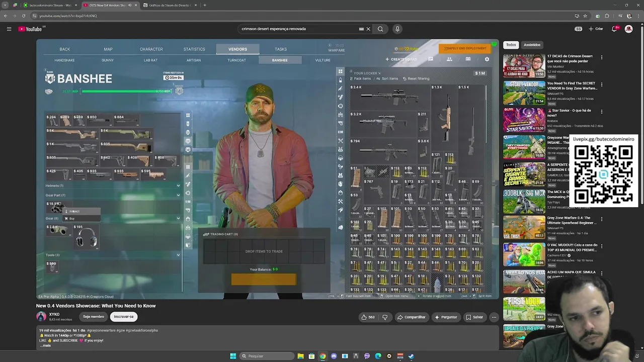Image resolution: width=644 pixels, height=362 pixels.
Task: Filter locker by rifle icon
Action: click(341, 88)
